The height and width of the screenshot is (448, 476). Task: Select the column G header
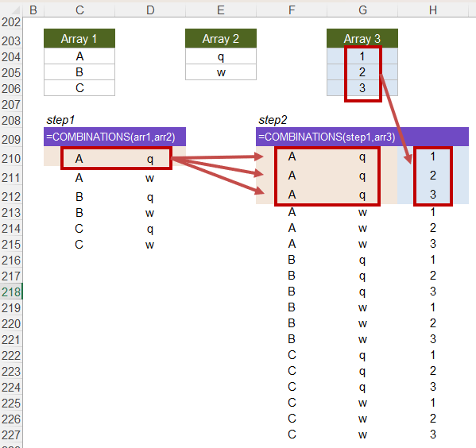[x=362, y=10]
